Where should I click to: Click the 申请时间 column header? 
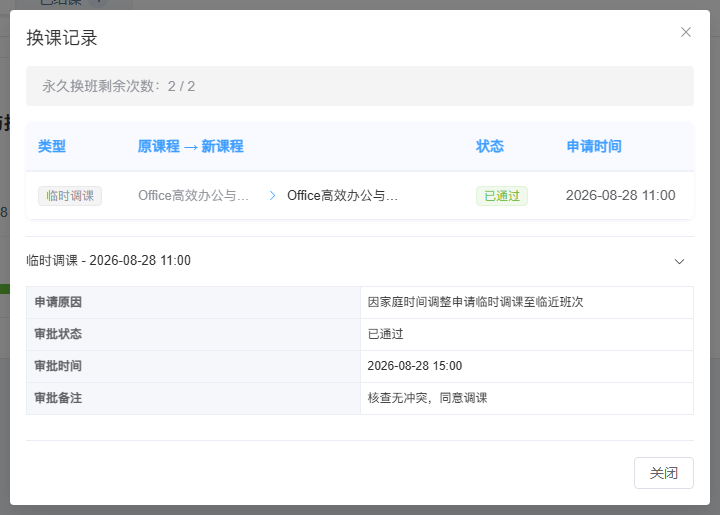594,146
